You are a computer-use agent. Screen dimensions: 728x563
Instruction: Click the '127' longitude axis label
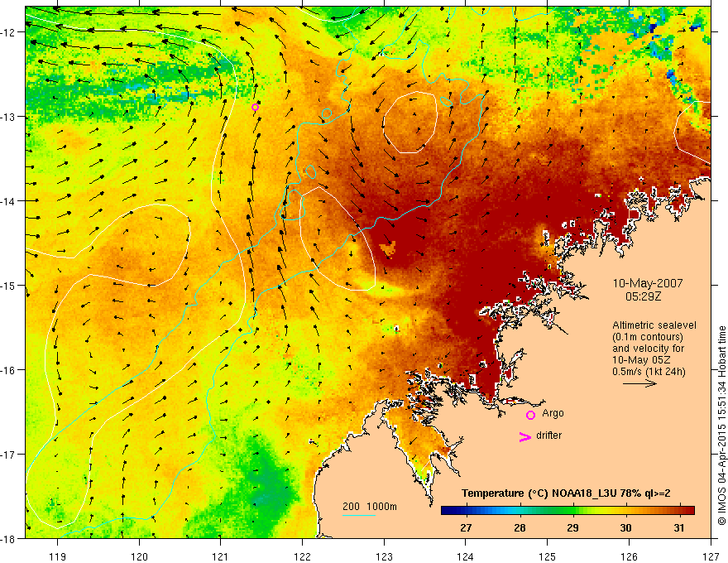[x=711, y=556]
